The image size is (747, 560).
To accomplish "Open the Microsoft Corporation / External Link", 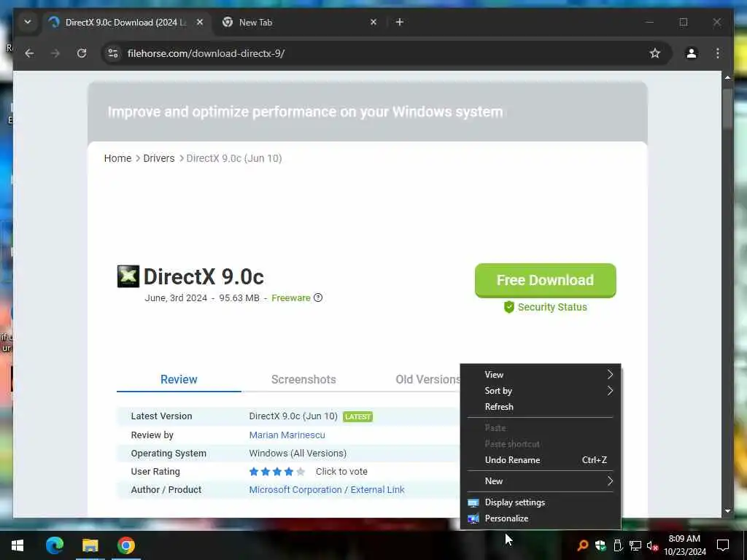I will [x=326, y=489].
